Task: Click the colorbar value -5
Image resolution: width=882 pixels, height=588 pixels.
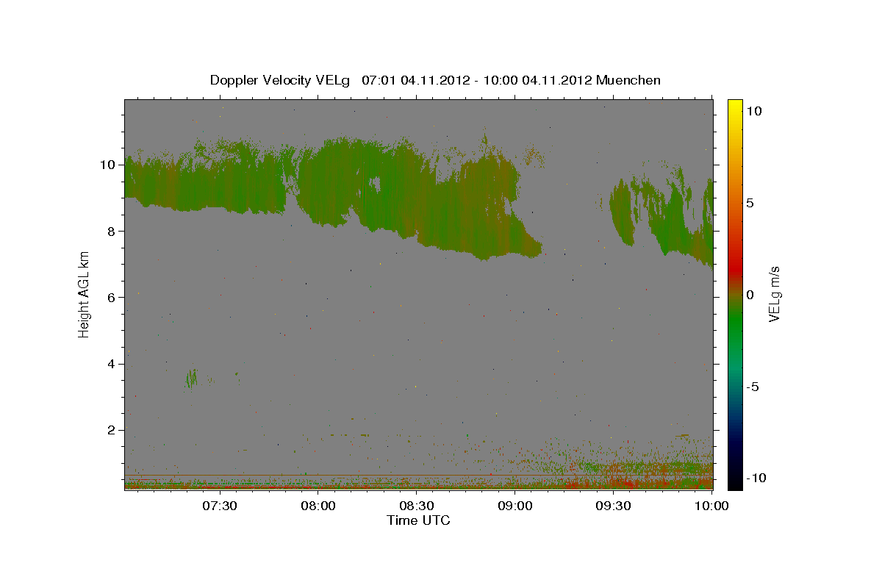Action: tap(753, 387)
